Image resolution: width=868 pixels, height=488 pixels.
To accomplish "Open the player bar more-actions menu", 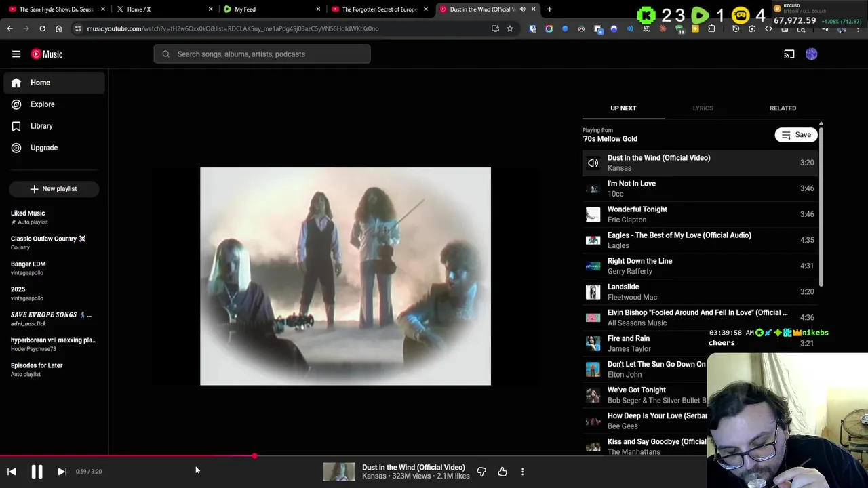I will coord(522,472).
